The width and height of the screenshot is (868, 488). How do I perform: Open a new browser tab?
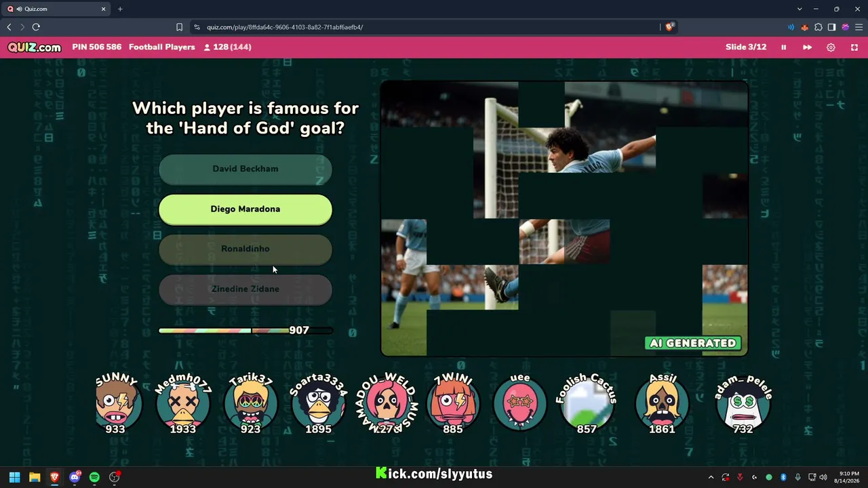click(x=120, y=9)
